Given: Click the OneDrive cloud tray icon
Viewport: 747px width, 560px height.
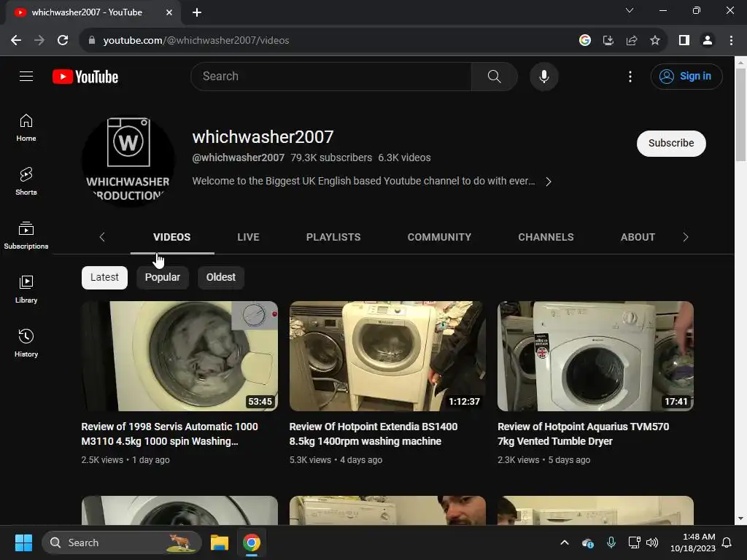Looking at the screenshot, I should (x=588, y=542).
